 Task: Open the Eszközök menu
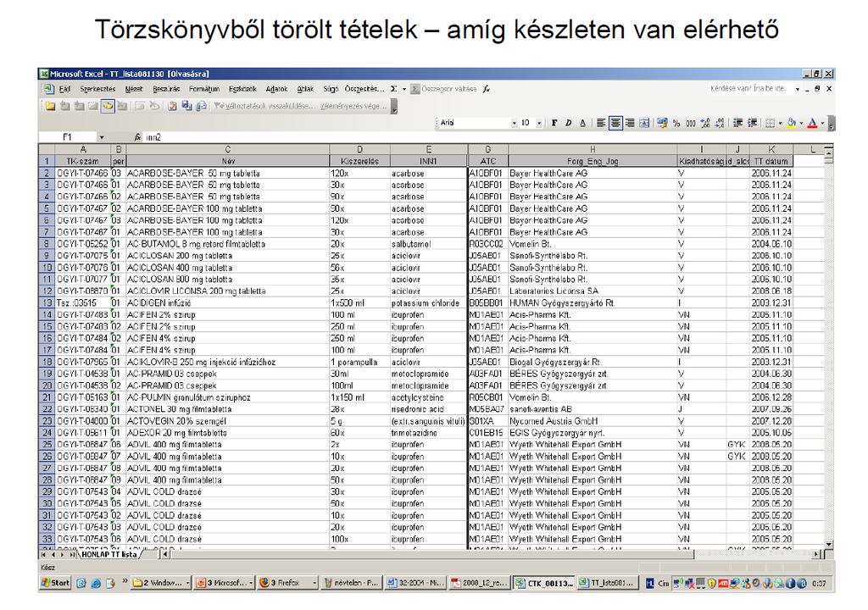(x=242, y=89)
